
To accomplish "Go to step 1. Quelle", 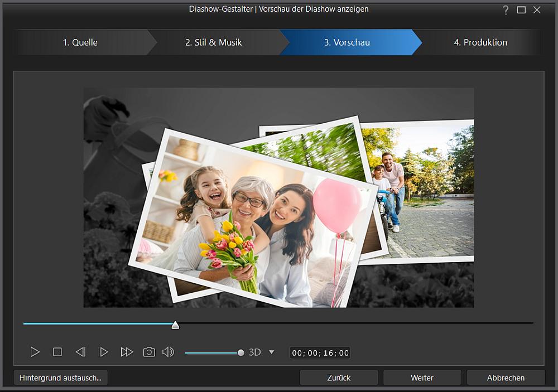I will tap(80, 42).
